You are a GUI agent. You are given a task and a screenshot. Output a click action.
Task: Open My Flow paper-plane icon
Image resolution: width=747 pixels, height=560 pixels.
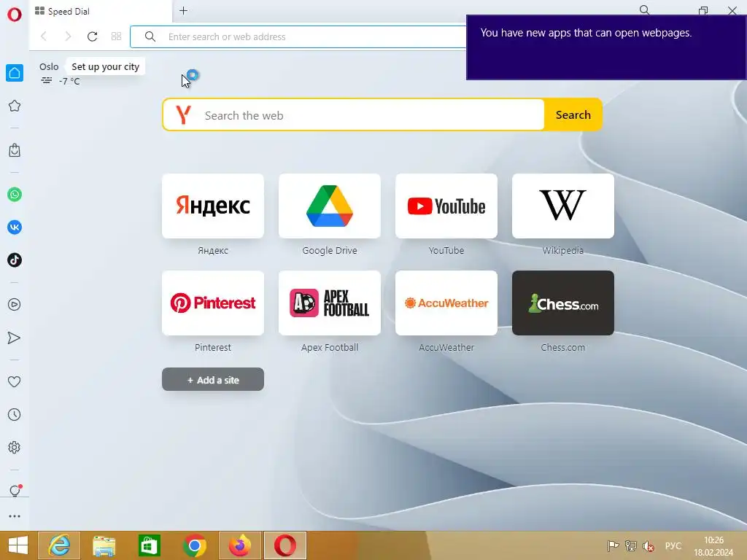15,338
